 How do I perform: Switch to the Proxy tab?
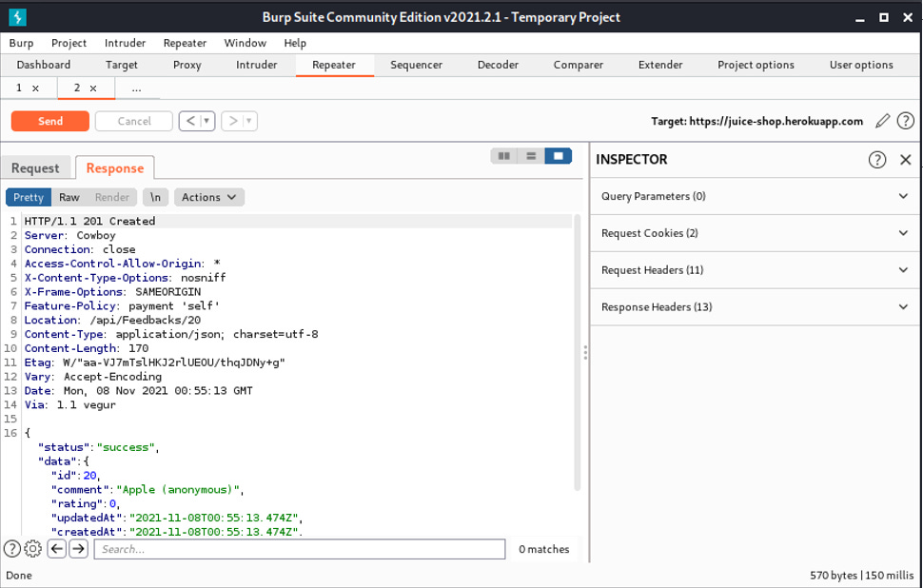coord(187,65)
